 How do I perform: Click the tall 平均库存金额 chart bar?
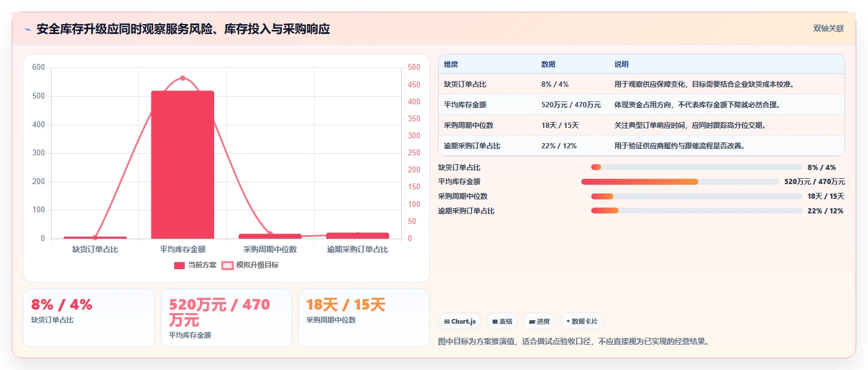pyautogui.click(x=182, y=165)
